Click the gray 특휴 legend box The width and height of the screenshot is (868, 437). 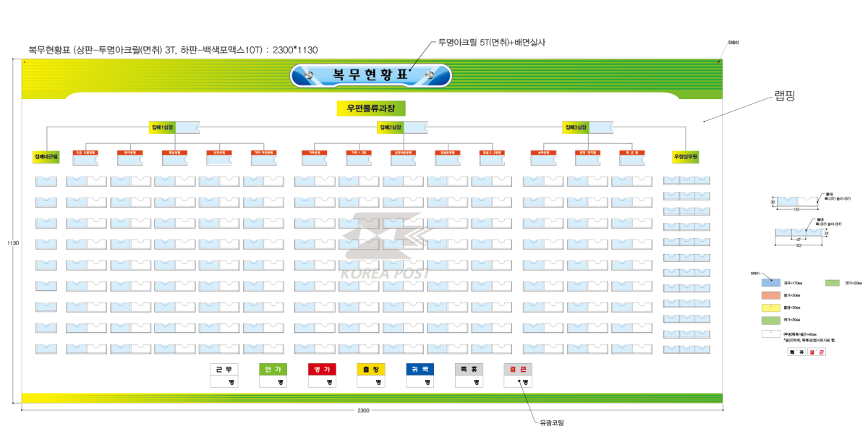click(x=469, y=369)
